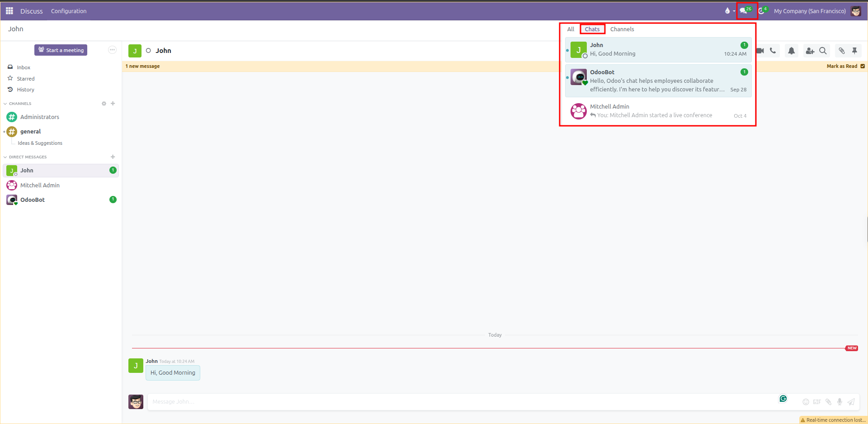Invite people with add-user icon

pyautogui.click(x=810, y=51)
